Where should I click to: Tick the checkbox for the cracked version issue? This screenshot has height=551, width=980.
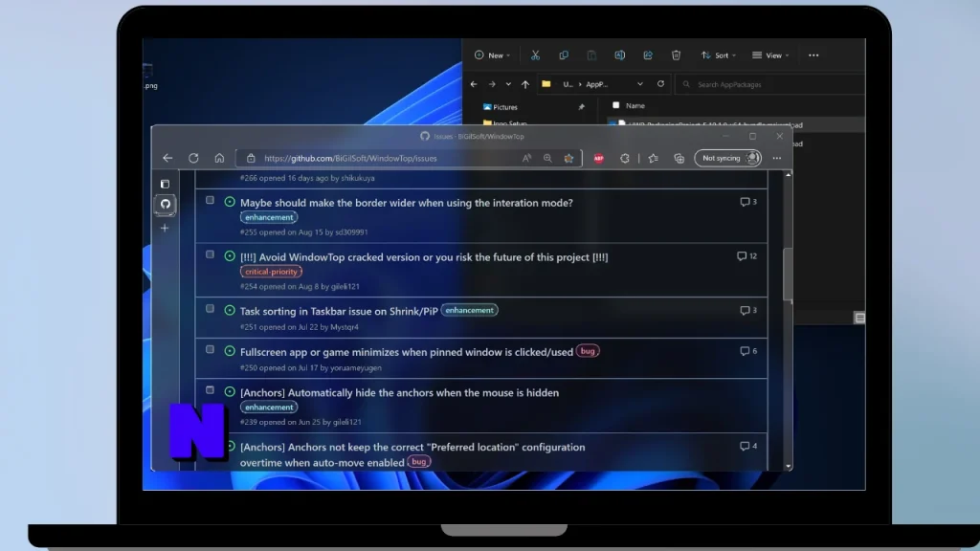210,254
